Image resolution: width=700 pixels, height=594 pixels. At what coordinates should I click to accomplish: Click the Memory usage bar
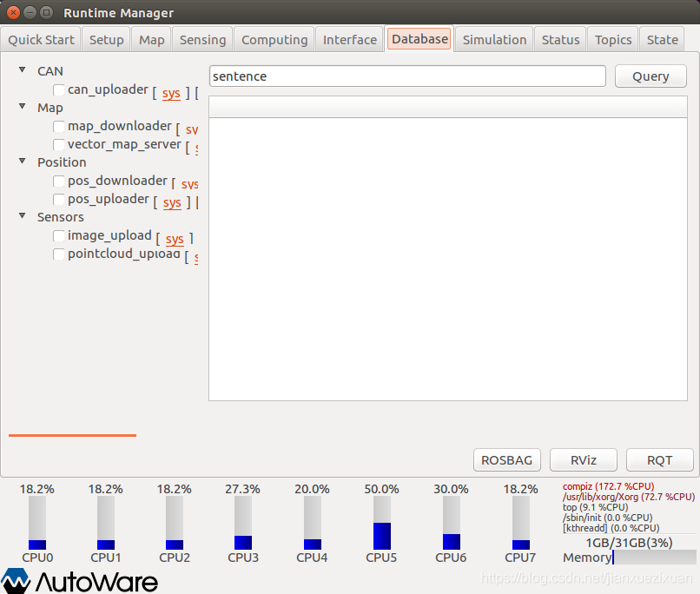tap(654, 558)
